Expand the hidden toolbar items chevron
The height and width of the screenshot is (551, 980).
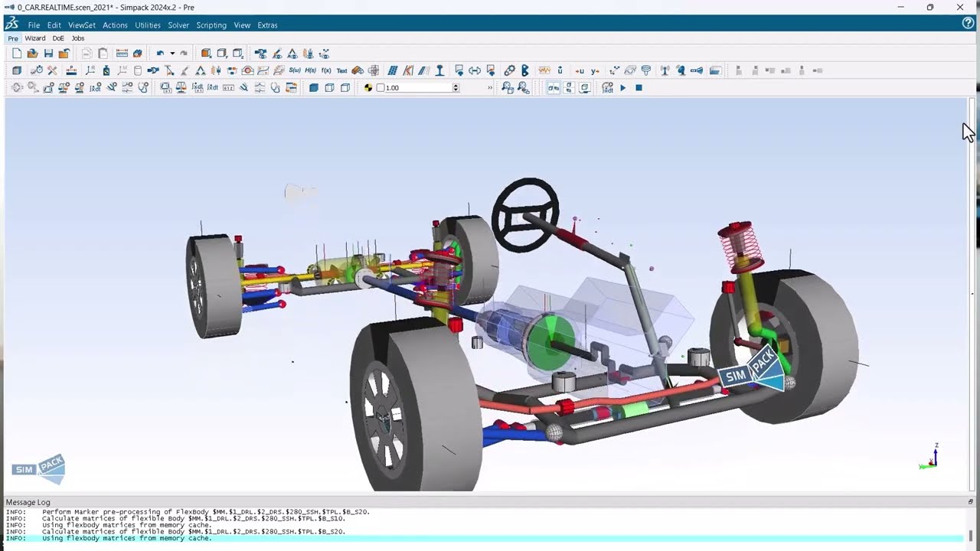pyautogui.click(x=490, y=88)
